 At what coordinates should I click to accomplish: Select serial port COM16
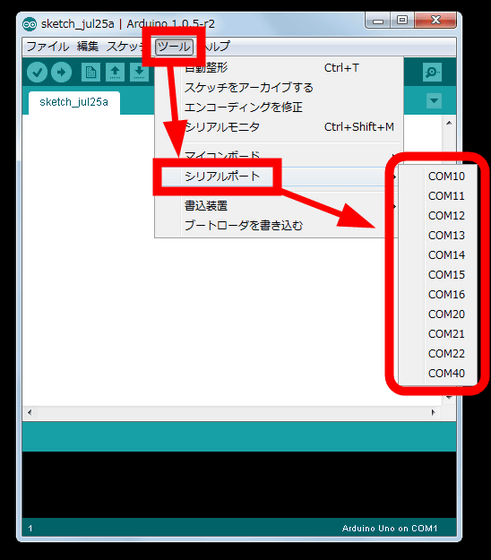(438, 294)
